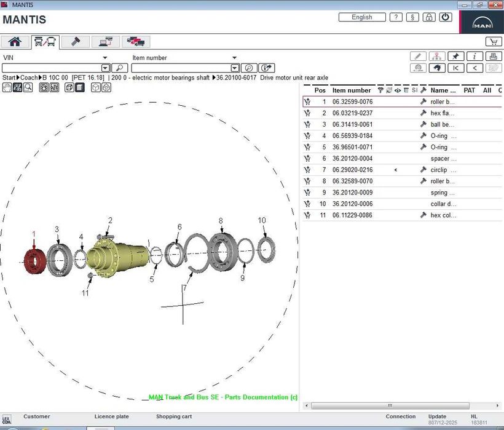This screenshot has width=504, height=430.
Task: Click the Name column header
Action: point(443,90)
